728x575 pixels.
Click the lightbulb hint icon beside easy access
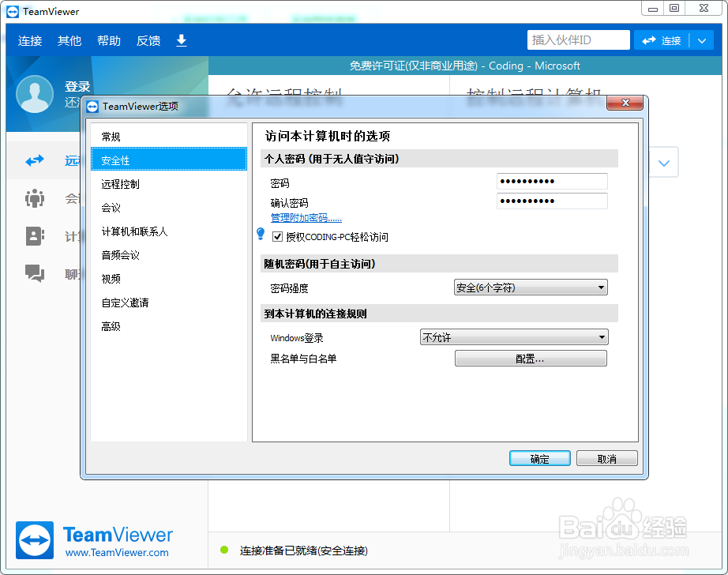(261, 234)
